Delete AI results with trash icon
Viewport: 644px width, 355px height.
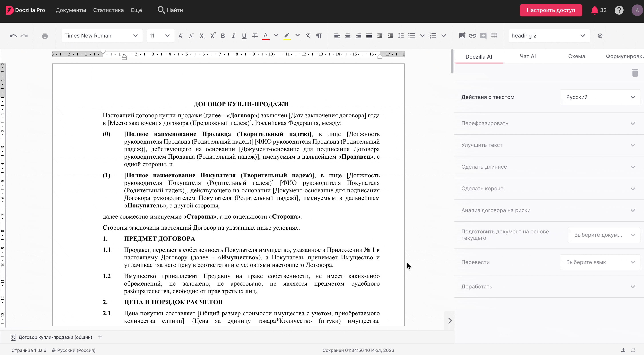pos(635,73)
